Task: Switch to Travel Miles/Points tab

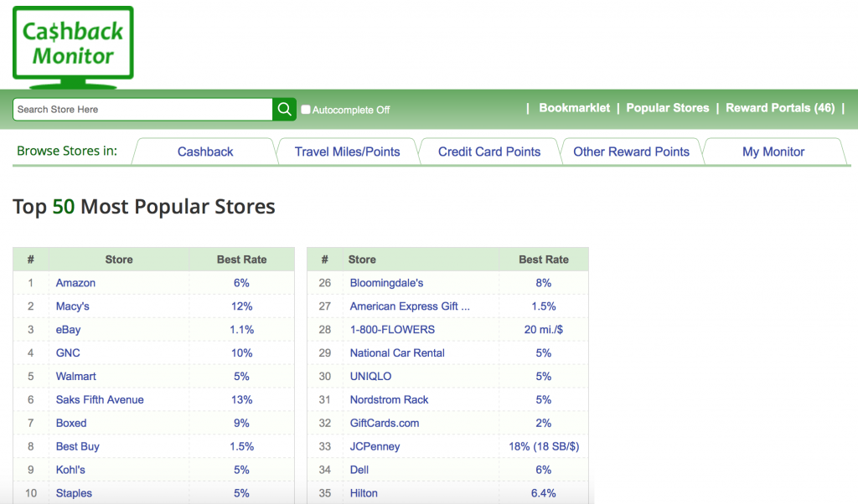Action: (x=348, y=152)
